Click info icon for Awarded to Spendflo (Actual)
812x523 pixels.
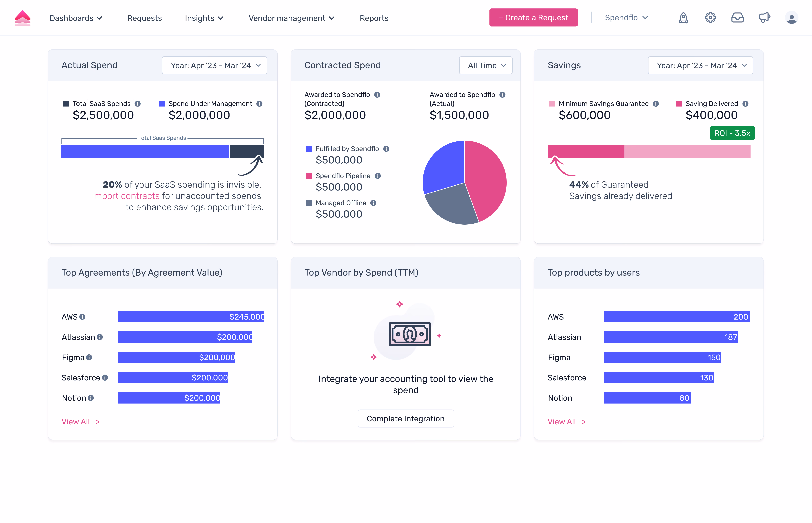[x=502, y=95]
